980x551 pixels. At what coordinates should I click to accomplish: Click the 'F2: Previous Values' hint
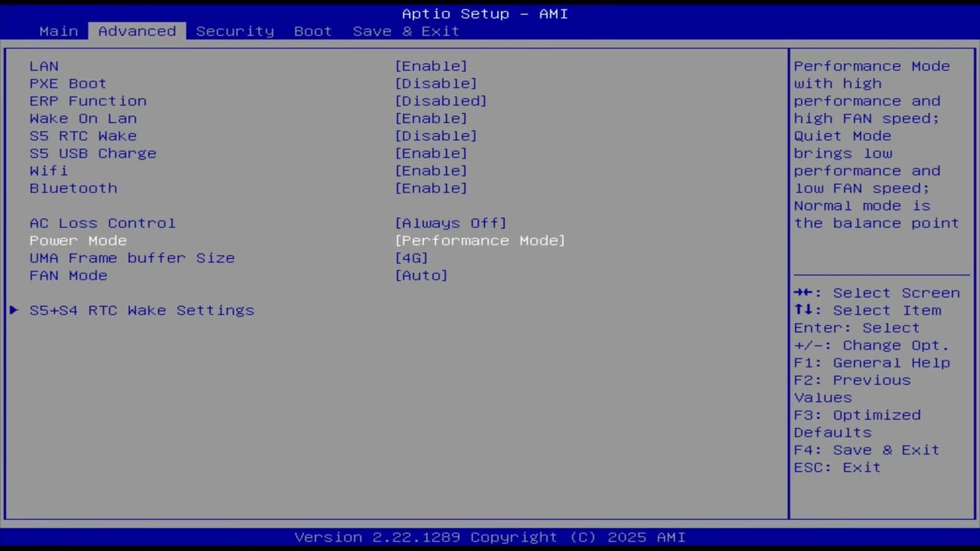pyautogui.click(x=853, y=389)
